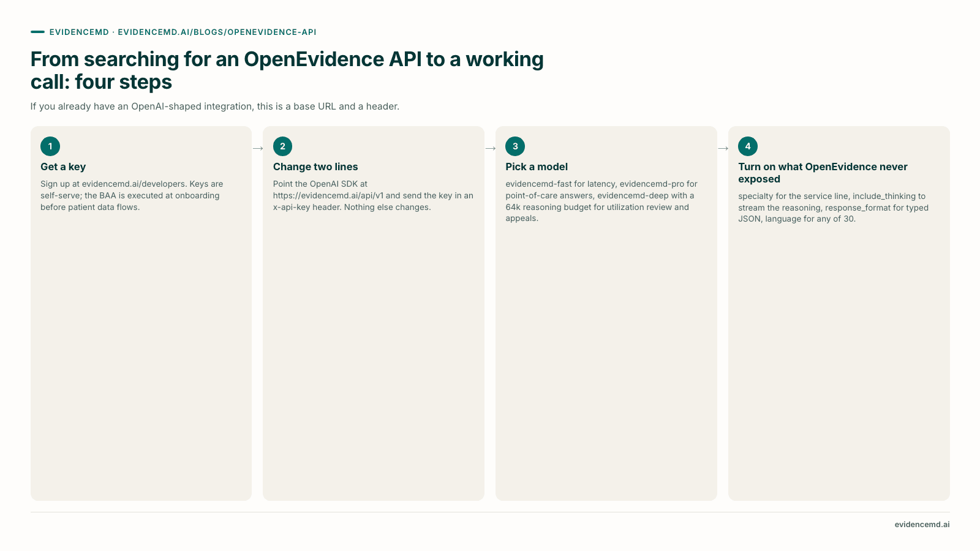Image resolution: width=980 pixels, height=551 pixels.
Task: Click the 'Point the OpenAI SDK' description
Action: pyautogui.click(x=373, y=195)
